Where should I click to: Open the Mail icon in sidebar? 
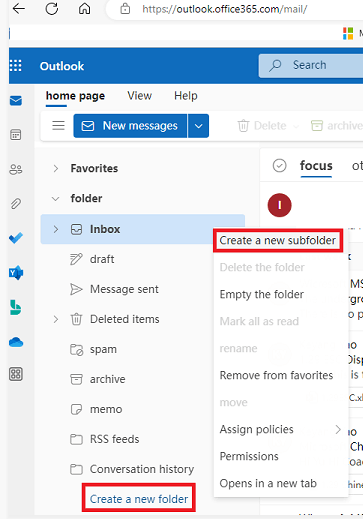16,101
